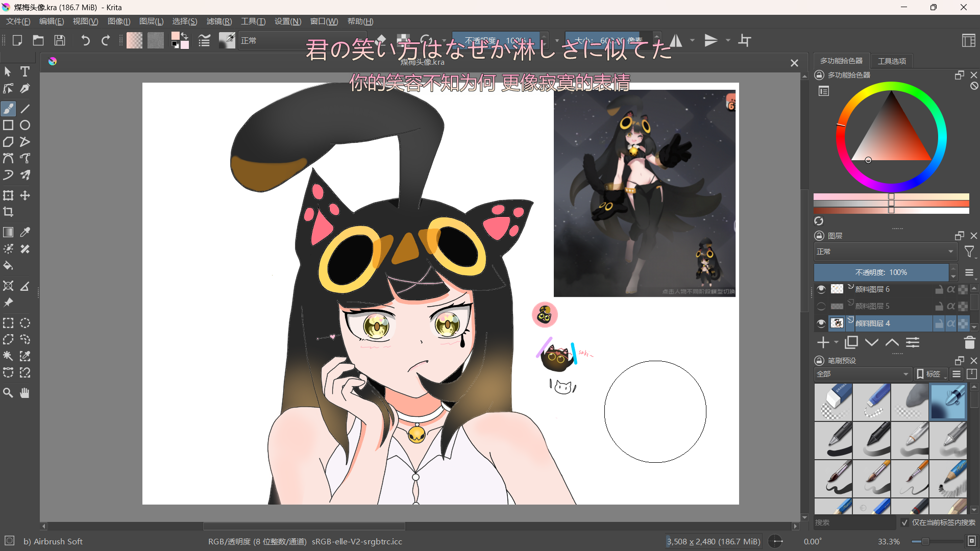The image size is (980, 551).
Task: Select the Ellipse shape tool
Action: tap(25, 125)
